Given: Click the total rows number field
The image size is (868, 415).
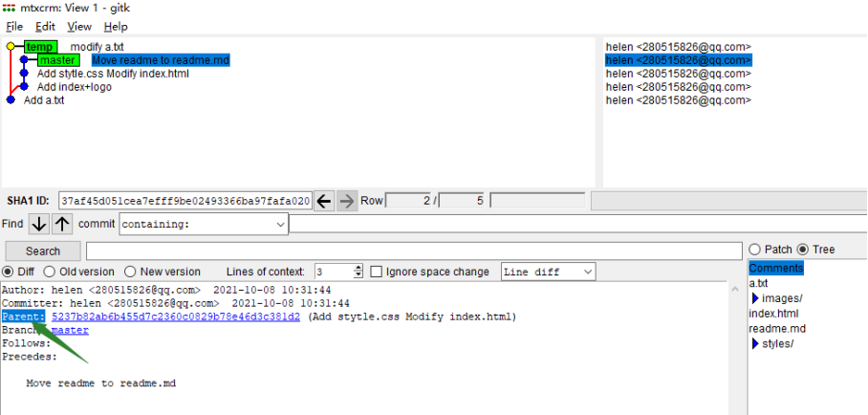Looking at the screenshot, I should [462, 201].
